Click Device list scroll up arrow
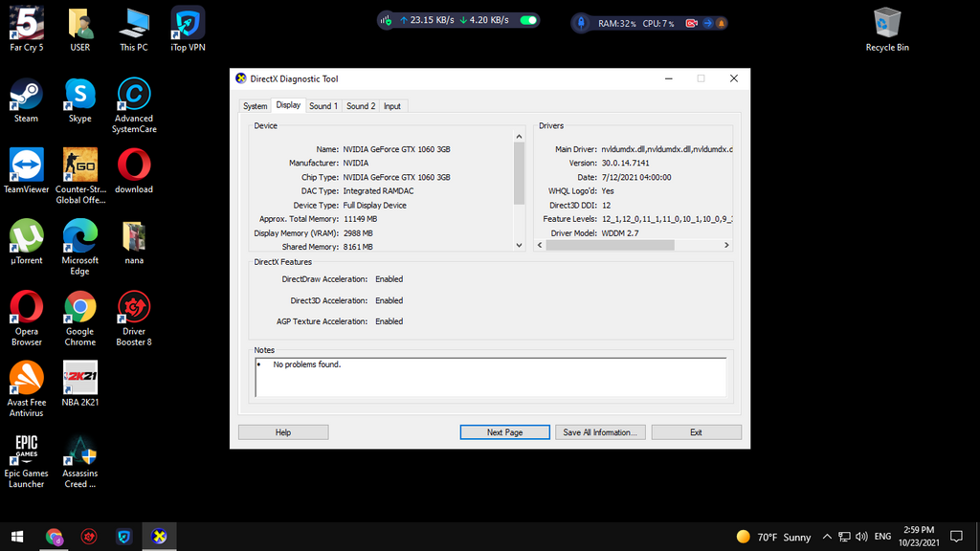The height and width of the screenshot is (551, 980). click(x=519, y=136)
